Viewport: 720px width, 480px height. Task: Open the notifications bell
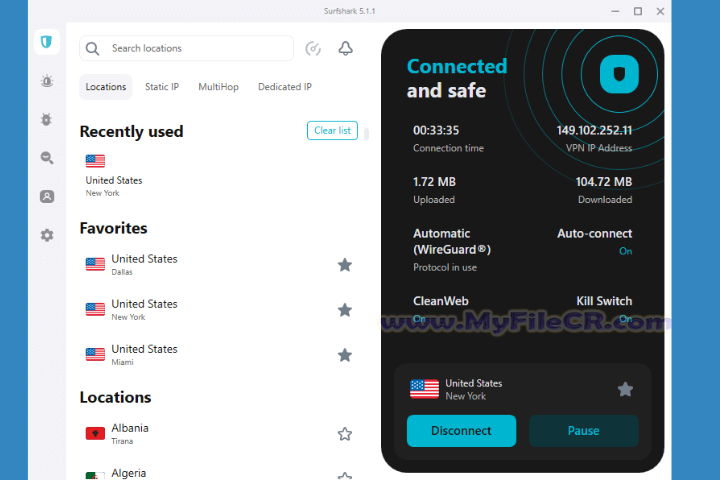click(x=345, y=48)
